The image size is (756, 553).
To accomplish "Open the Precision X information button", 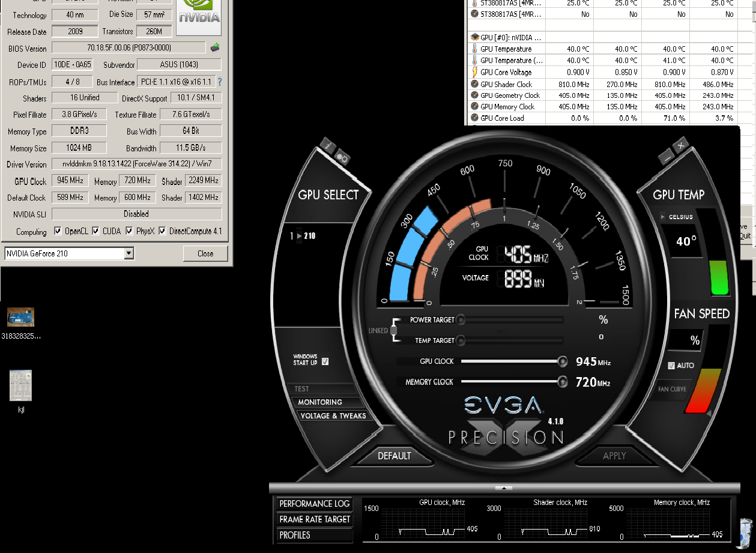I will (327, 145).
